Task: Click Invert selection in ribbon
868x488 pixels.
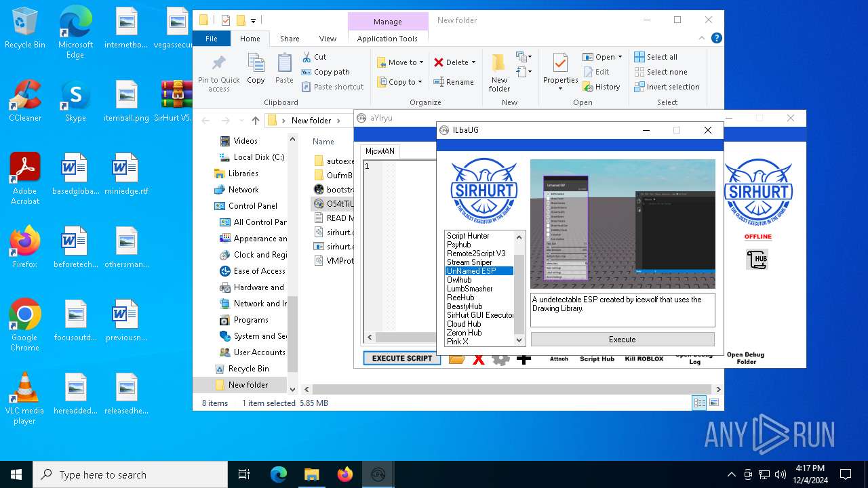Action: [x=667, y=87]
